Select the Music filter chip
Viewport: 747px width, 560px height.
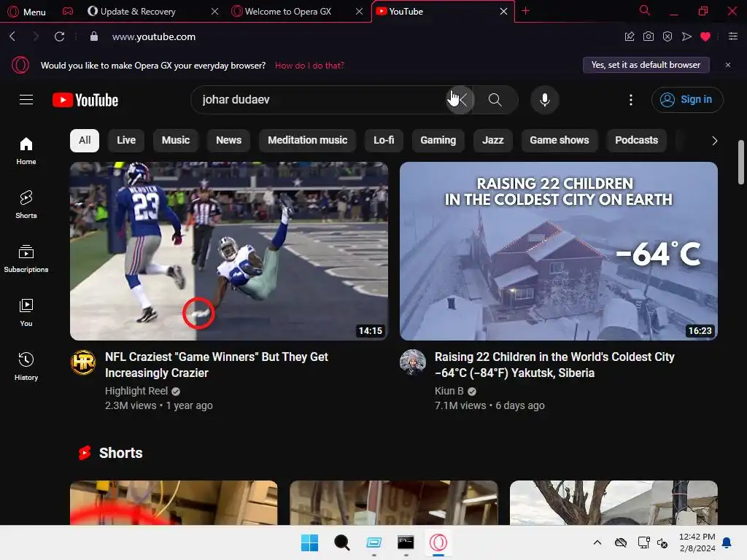[x=176, y=141]
